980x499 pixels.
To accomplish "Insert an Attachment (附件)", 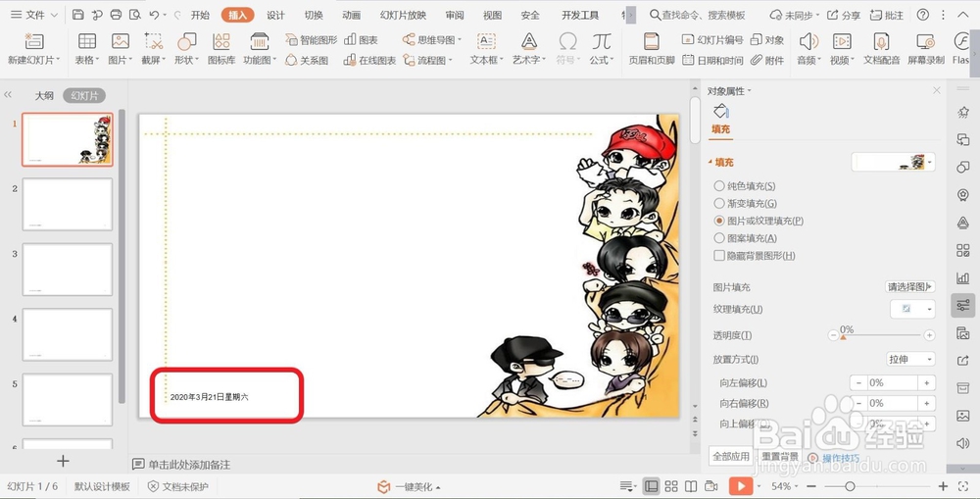I will pos(767,60).
